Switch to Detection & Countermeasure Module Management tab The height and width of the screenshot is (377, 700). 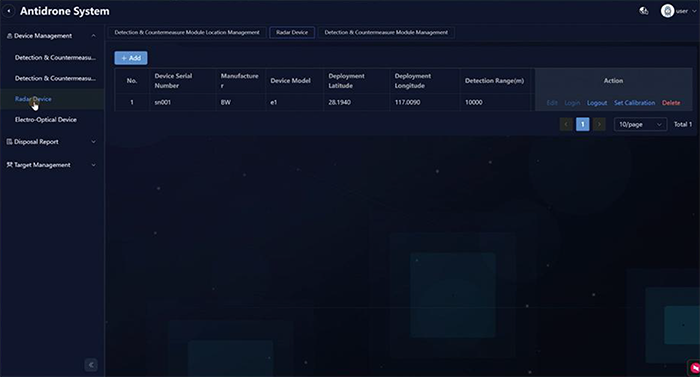coord(386,33)
